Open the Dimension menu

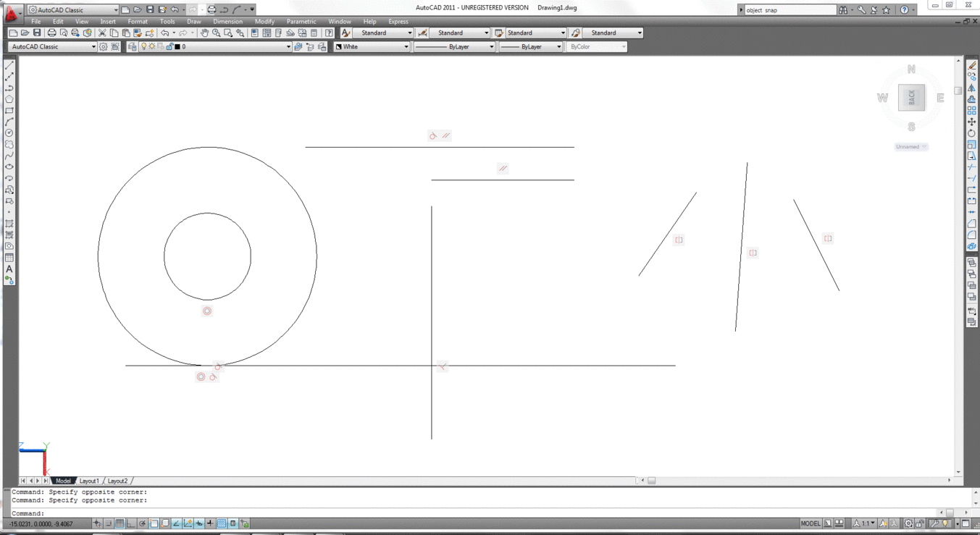[x=227, y=22]
